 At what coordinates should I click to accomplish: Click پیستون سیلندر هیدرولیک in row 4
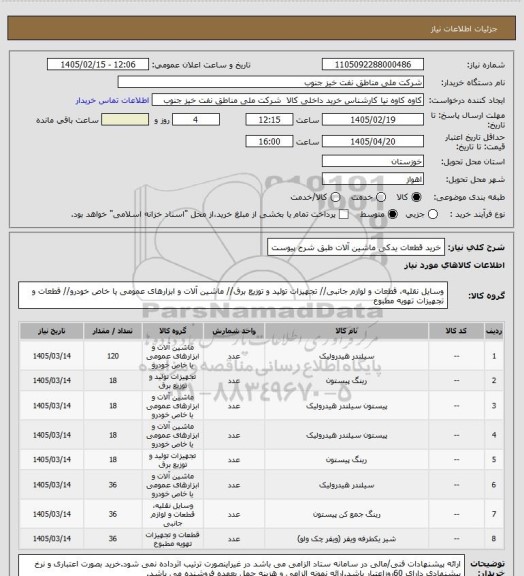(x=346, y=435)
